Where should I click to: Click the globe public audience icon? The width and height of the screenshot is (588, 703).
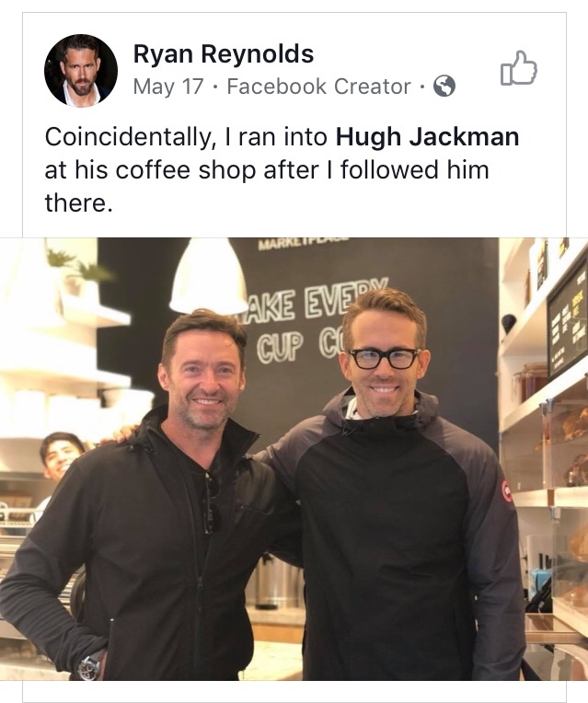[444, 86]
